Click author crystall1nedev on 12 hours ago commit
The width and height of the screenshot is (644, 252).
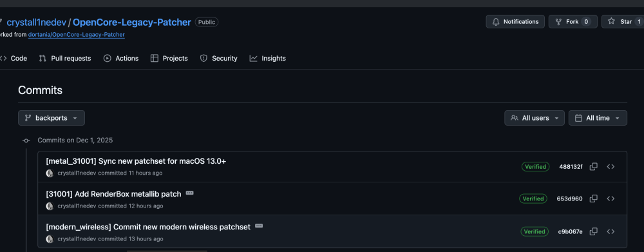[77, 206]
